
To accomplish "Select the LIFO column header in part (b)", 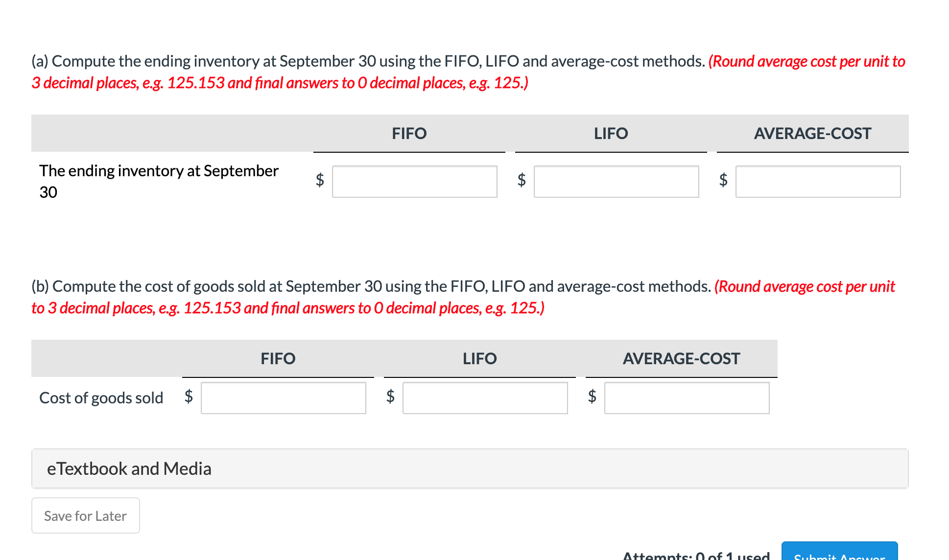I will tap(479, 358).
